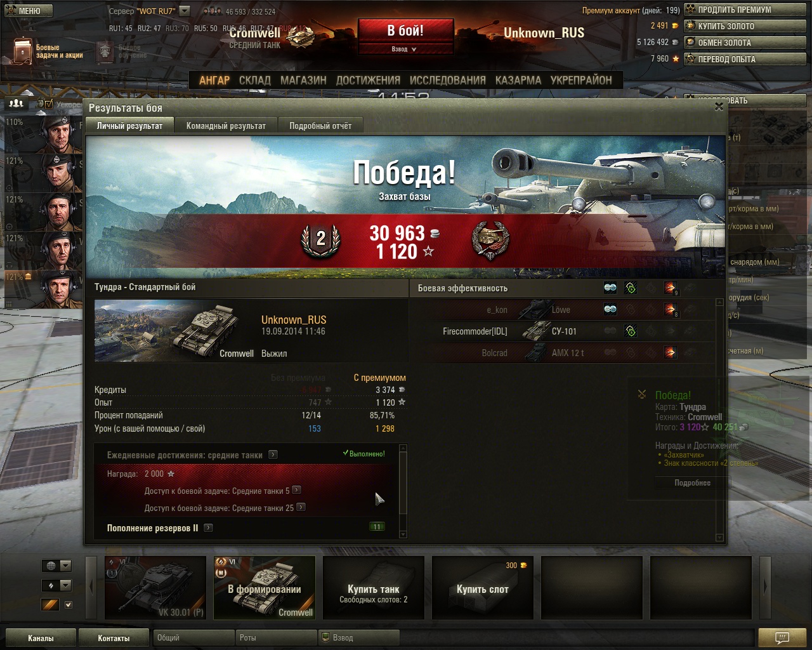Expand Ежедневные достижения: средние танки info

coord(273,454)
